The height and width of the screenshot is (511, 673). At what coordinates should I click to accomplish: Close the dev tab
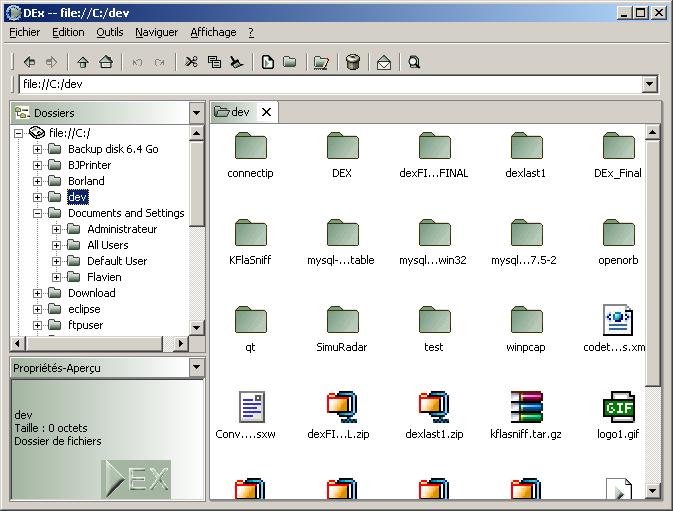(x=266, y=112)
